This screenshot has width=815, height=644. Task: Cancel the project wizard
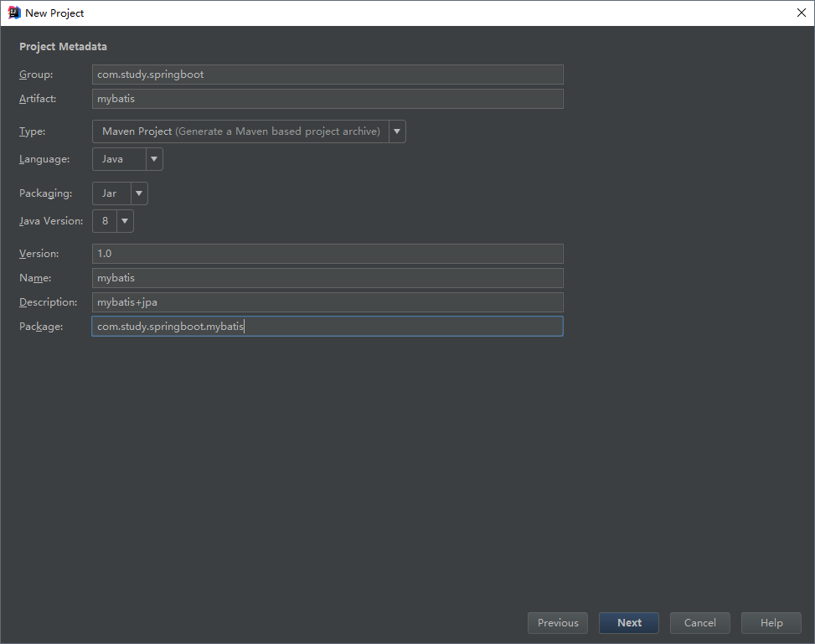click(700, 623)
